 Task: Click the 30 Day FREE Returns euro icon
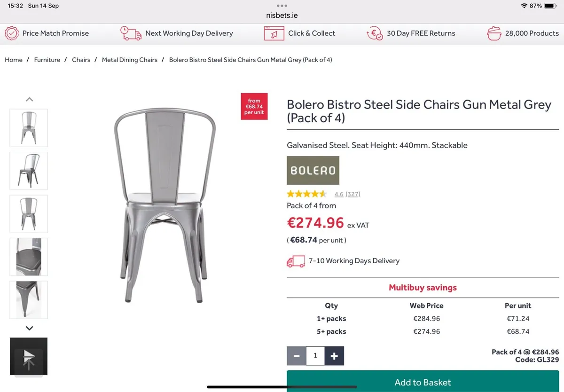[x=375, y=33]
